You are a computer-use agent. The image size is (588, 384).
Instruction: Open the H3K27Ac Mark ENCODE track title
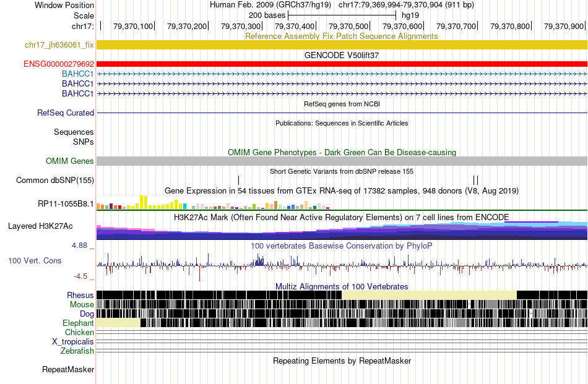342,218
